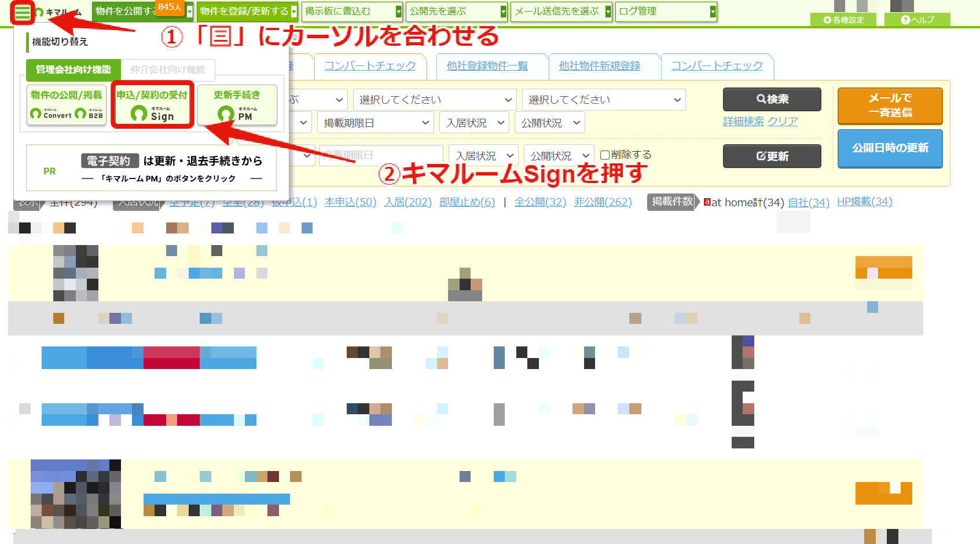Screen dimensions: 980x544
Task: Expand 物件を公開する dropdown menu
Action: click(x=189, y=11)
